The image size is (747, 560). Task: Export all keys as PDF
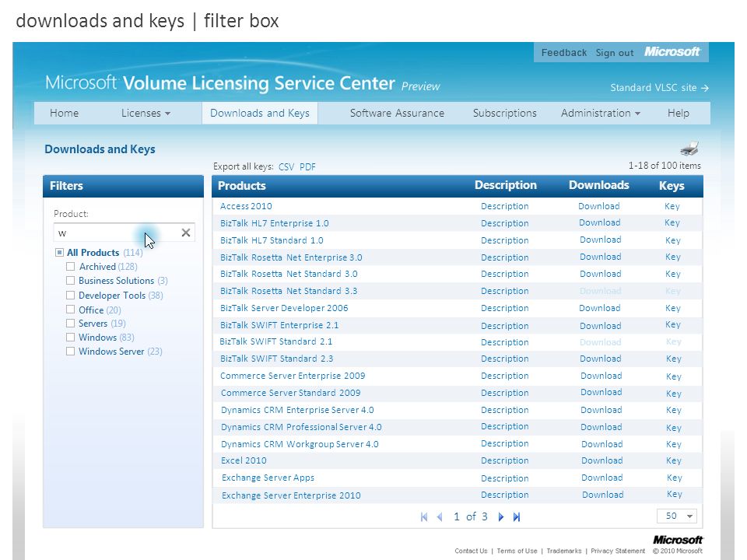click(307, 166)
